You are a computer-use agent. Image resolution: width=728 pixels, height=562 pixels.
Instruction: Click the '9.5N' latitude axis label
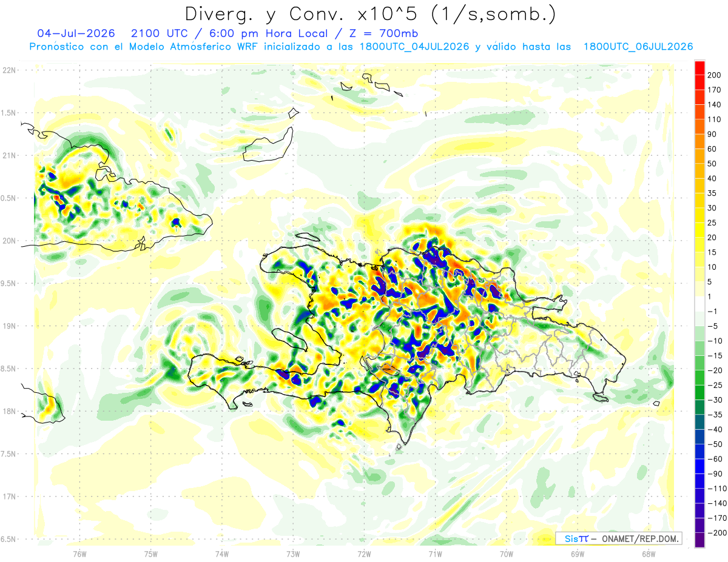8,283
